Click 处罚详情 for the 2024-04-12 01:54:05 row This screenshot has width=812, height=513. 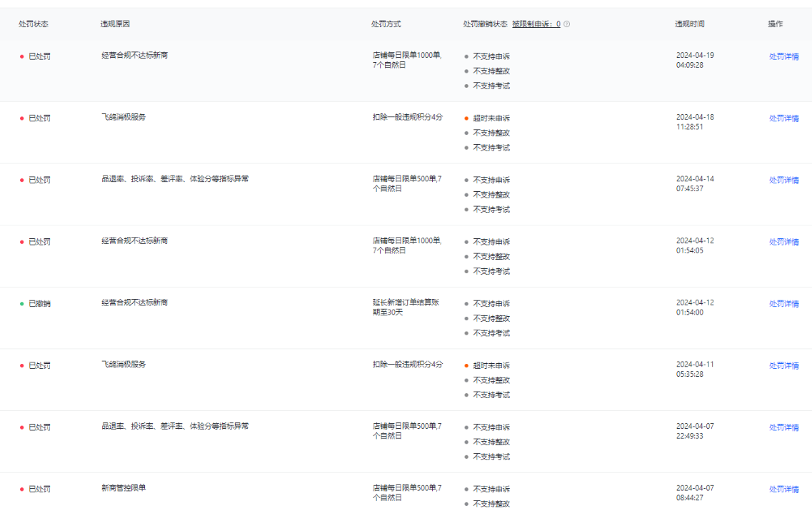(783, 242)
